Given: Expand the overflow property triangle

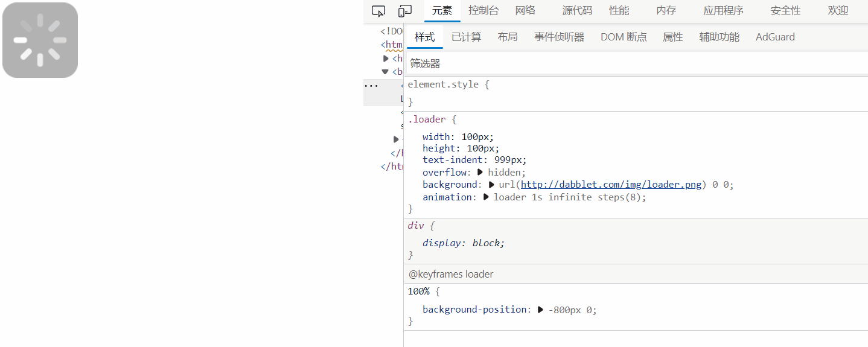Looking at the screenshot, I should 480,172.
